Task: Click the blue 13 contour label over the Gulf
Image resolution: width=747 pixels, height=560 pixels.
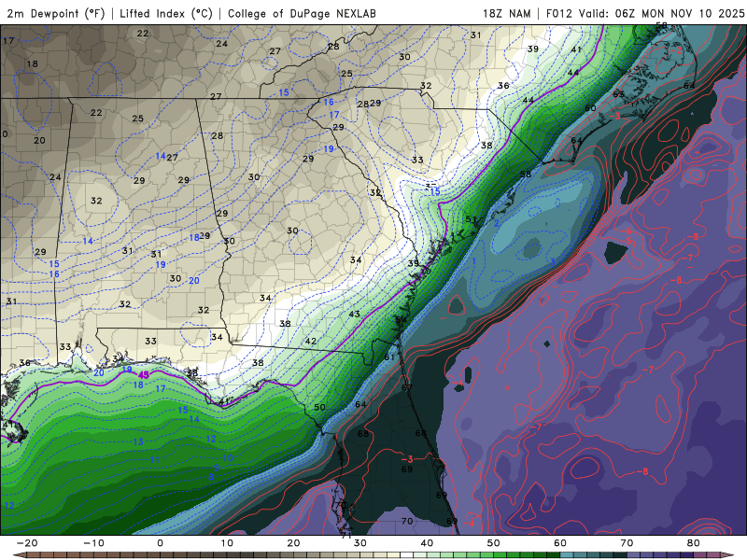Action: (138, 441)
